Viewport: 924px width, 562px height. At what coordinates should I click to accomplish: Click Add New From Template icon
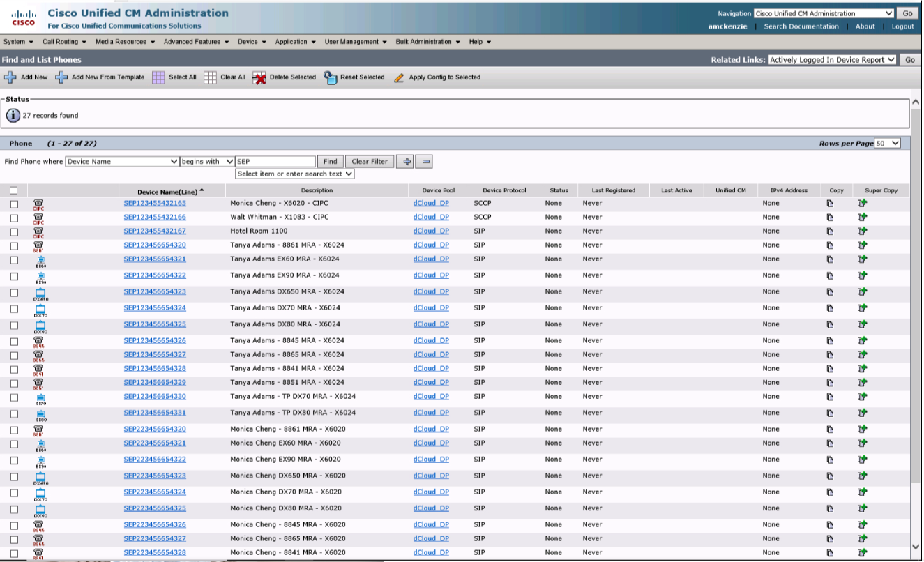61,77
